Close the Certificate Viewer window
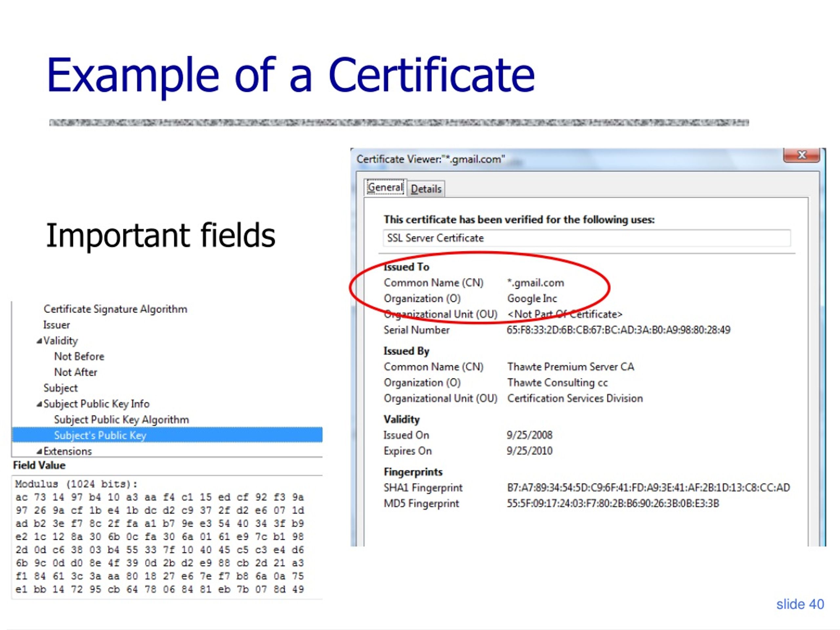 [x=801, y=155]
